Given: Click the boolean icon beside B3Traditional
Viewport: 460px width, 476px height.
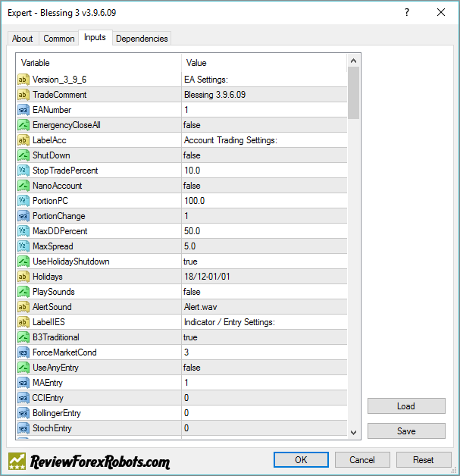Looking at the screenshot, I should tap(23, 337).
